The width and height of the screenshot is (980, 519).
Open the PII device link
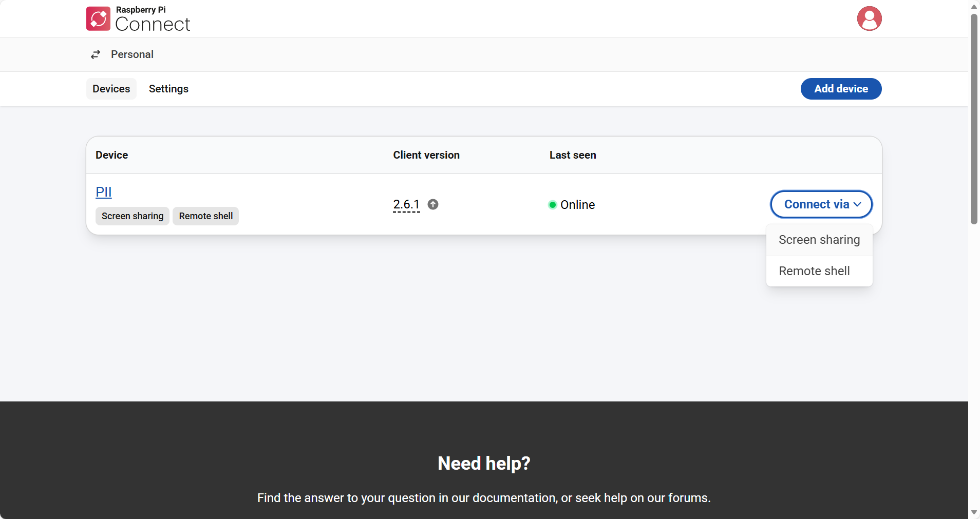pyautogui.click(x=104, y=192)
